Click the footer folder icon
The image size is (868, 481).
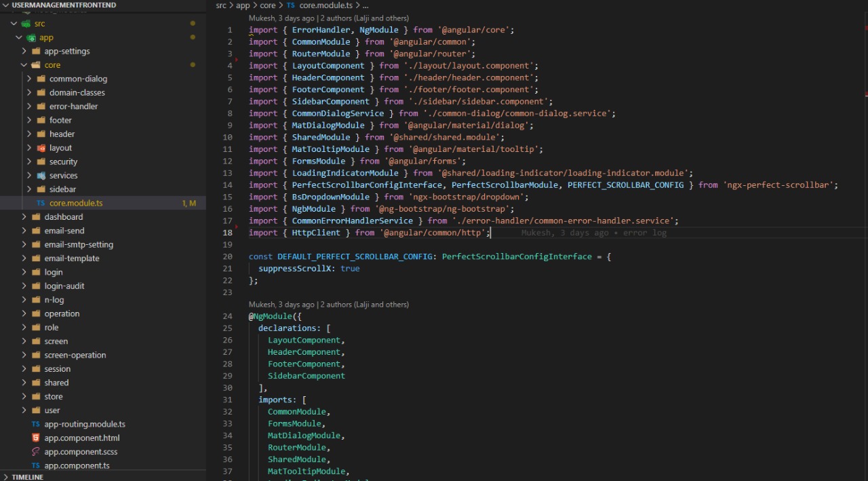coord(41,120)
